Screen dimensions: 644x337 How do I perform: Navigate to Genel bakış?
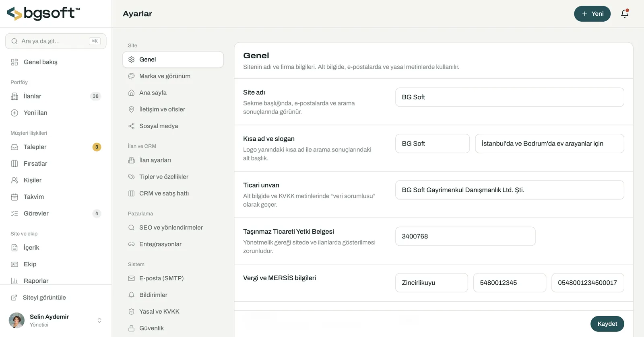pyautogui.click(x=56, y=62)
